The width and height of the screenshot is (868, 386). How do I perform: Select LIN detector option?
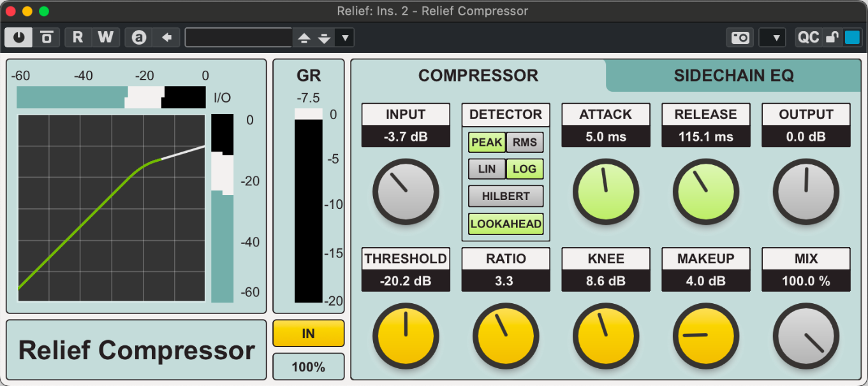(x=487, y=169)
